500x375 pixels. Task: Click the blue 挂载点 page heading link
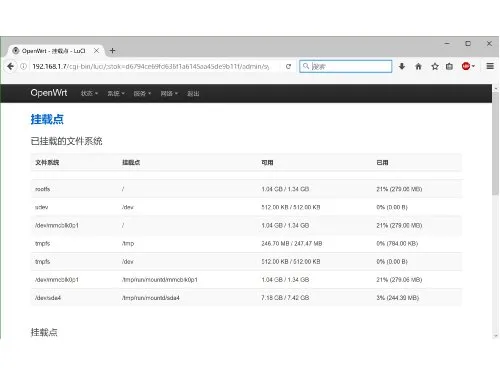(47, 119)
